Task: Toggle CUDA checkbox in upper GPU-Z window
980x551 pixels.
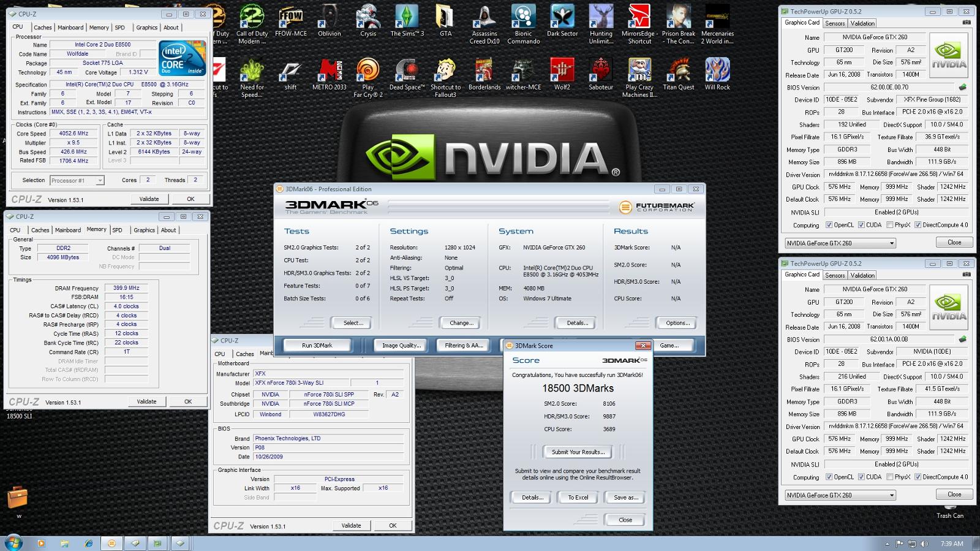Action: pyautogui.click(x=861, y=225)
